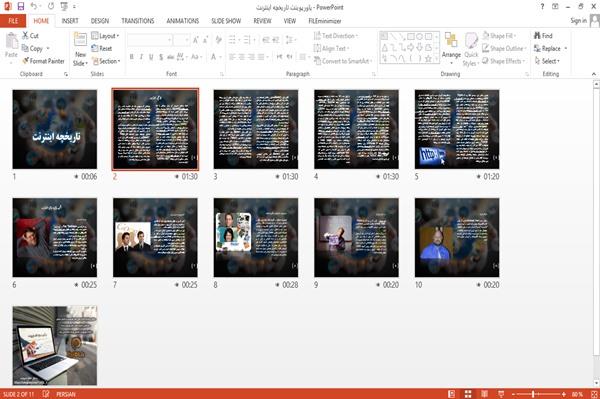Open Reading view icon in status bar
Viewport: 600px width, 399px height.
pyautogui.click(x=484, y=394)
